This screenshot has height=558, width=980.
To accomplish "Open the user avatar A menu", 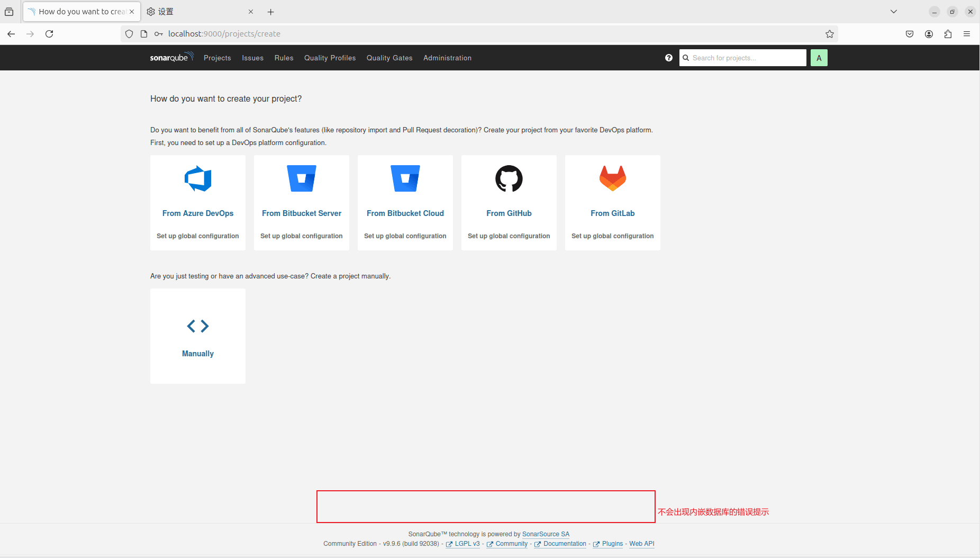I will [x=819, y=58].
